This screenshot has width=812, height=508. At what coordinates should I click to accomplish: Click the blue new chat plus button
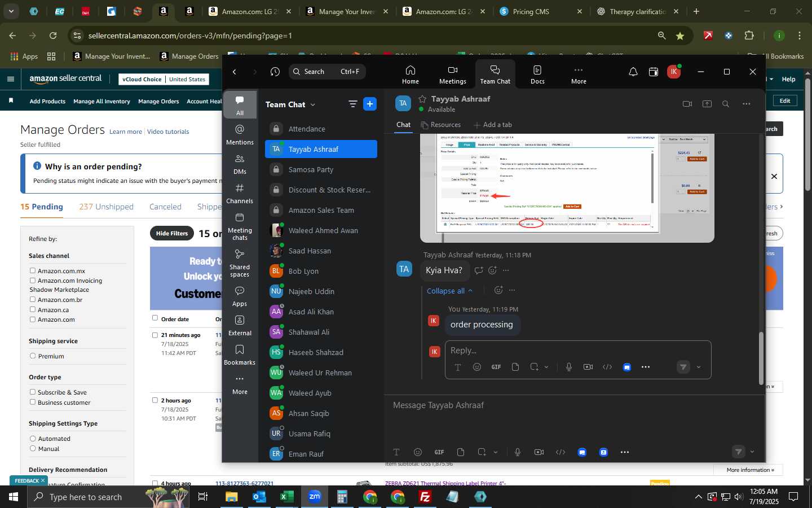pos(370,104)
